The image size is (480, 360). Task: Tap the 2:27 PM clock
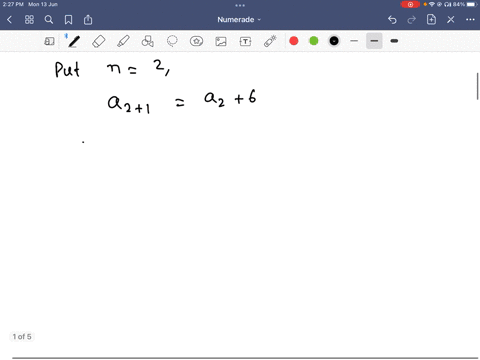[x=13, y=4]
